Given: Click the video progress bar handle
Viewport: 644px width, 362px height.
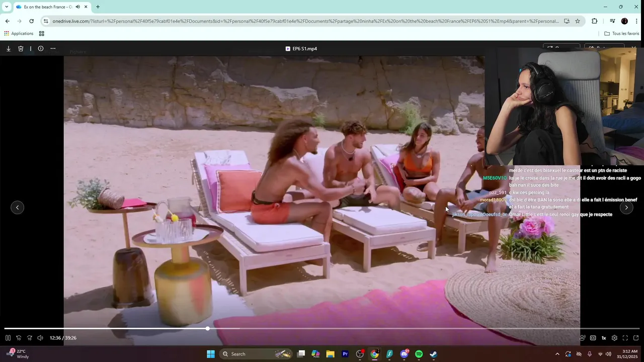Looking at the screenshot, I should pyautogui.click(x=207, y=328).
